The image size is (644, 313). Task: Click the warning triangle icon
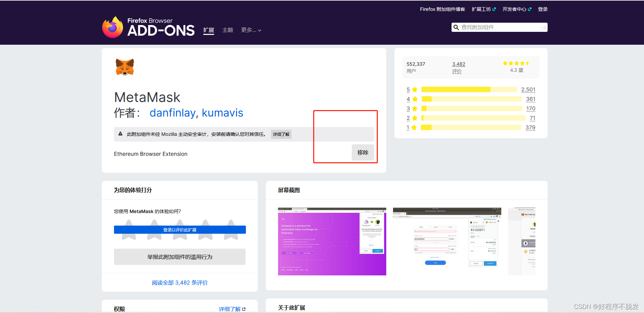pos(120,134)
